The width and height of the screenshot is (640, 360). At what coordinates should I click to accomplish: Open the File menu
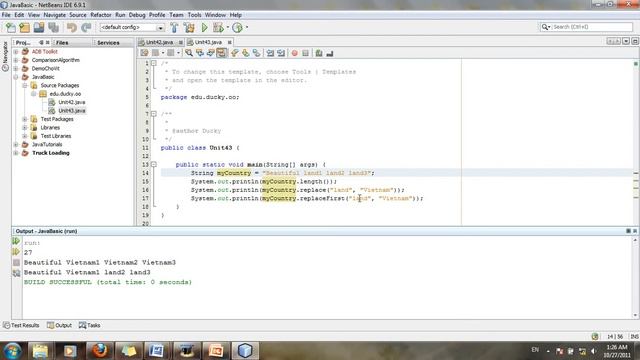pos(6,15)
